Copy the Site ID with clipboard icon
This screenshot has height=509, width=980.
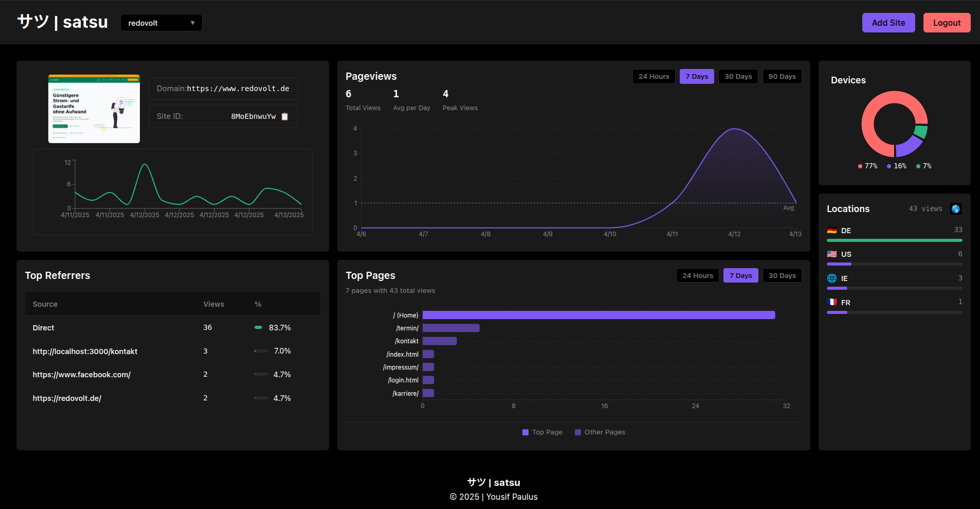285,116
